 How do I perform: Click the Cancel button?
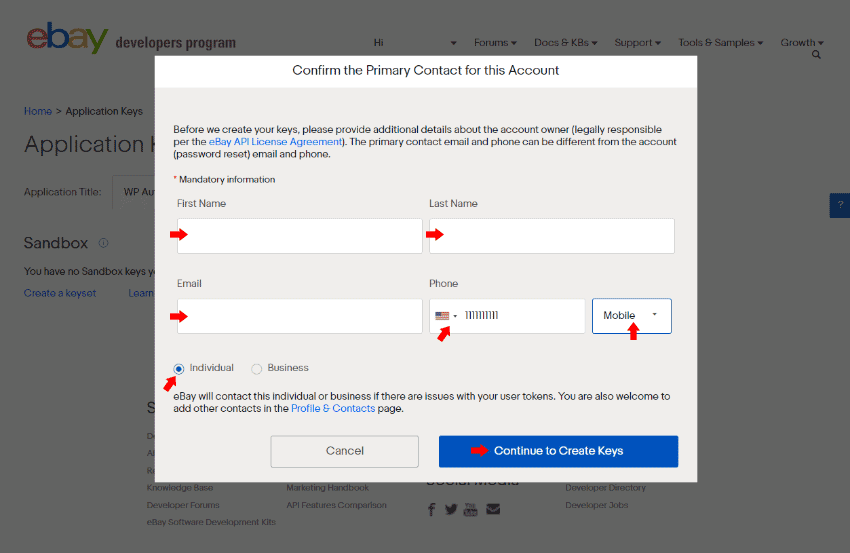click(345, 451)
